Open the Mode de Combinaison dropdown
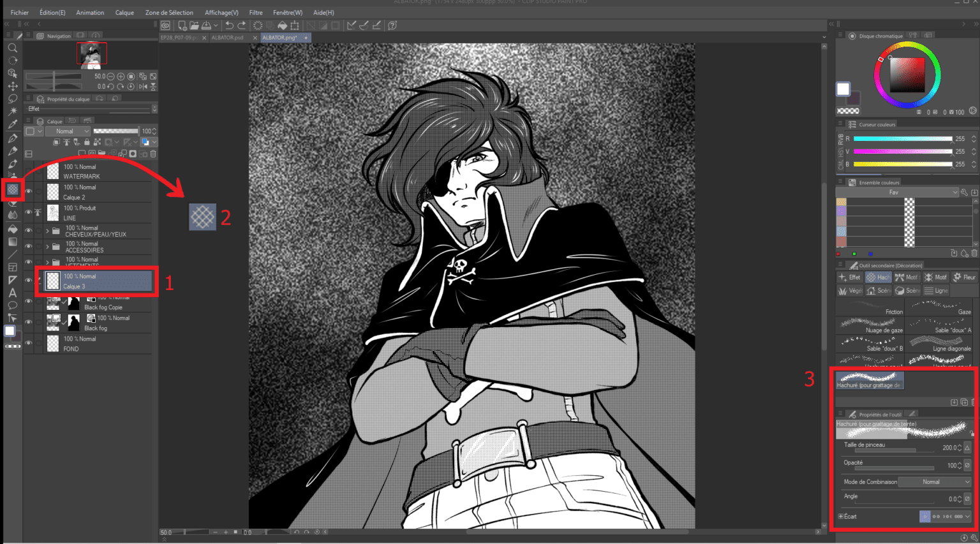980x544 pixels. pos(934,482)
